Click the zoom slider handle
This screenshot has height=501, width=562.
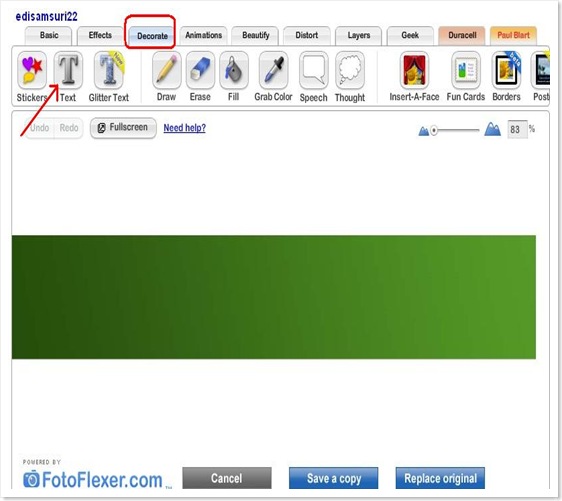click(434, 130)
